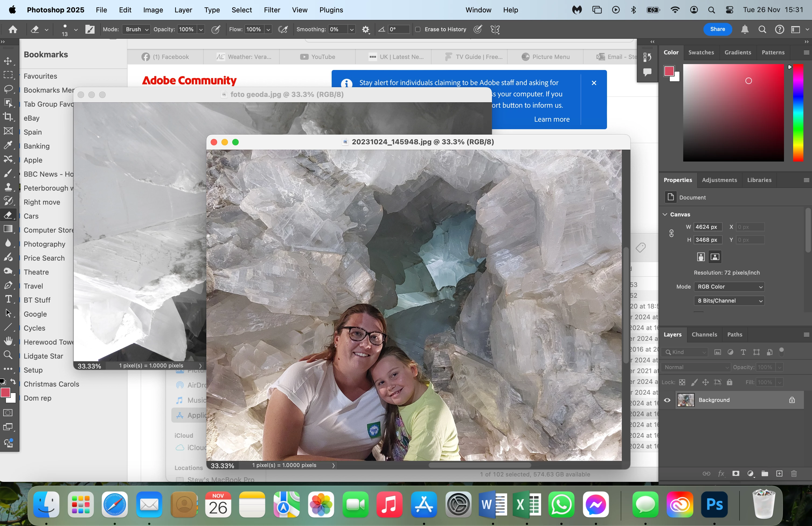Select the Lasso tool

pos(8,89)
